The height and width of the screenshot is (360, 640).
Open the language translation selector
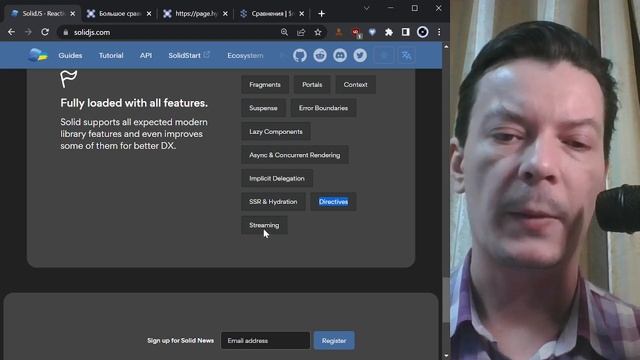coord(406,55)
